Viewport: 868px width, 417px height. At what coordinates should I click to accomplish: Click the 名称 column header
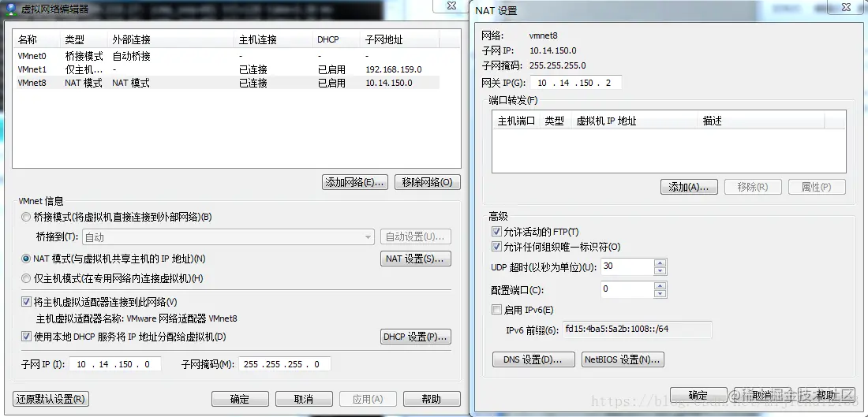click(36, 40)
